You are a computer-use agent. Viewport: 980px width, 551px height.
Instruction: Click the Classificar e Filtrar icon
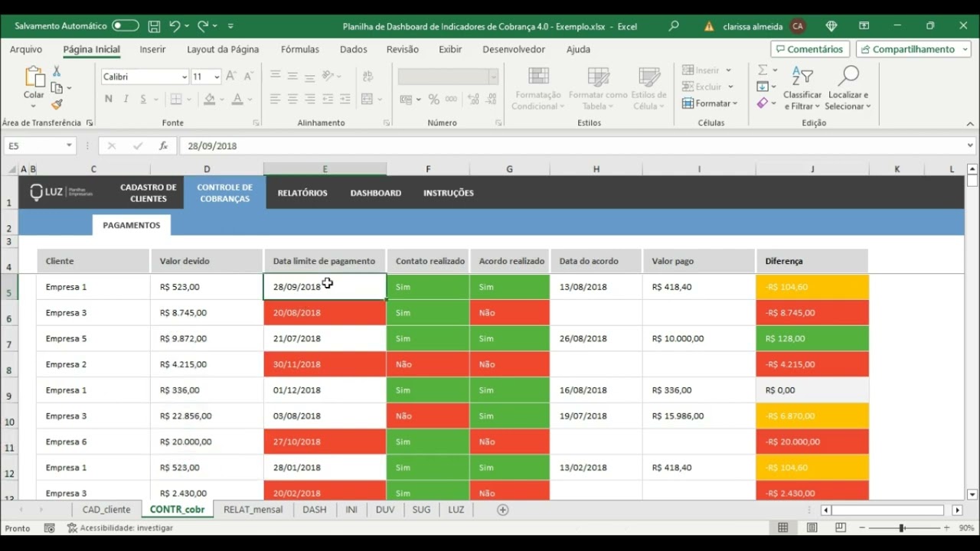pos(802,77)
